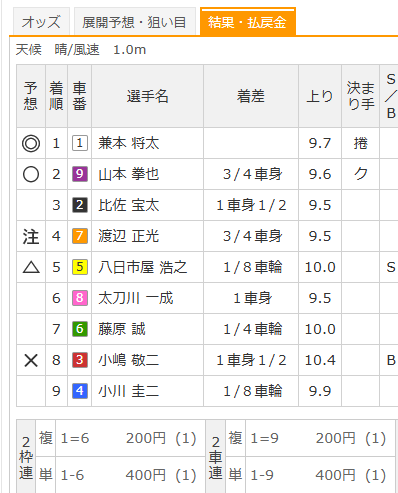398x493 pixels.
Task: Click the 9.9 finishing time of 小川 圭二
Action: click(320, 391)
